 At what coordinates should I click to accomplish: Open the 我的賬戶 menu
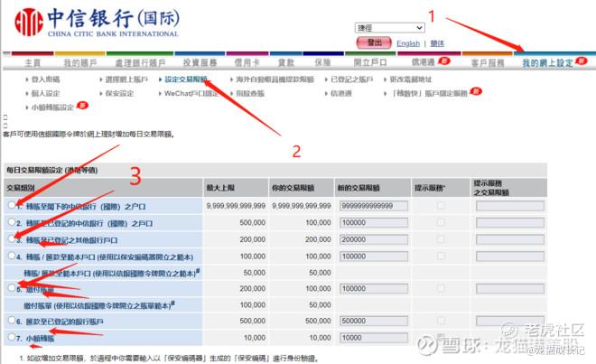(80, 62)
